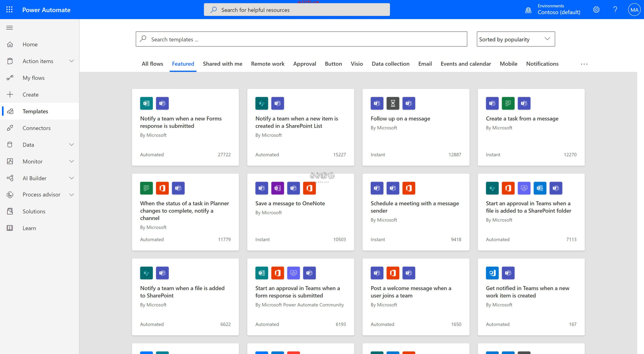Click the Search templates input field

[301, 39]
